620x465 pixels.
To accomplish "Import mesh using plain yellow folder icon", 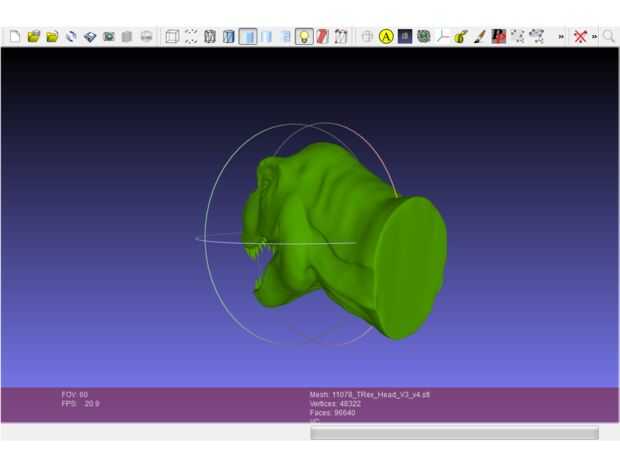I will click(52, 37).
